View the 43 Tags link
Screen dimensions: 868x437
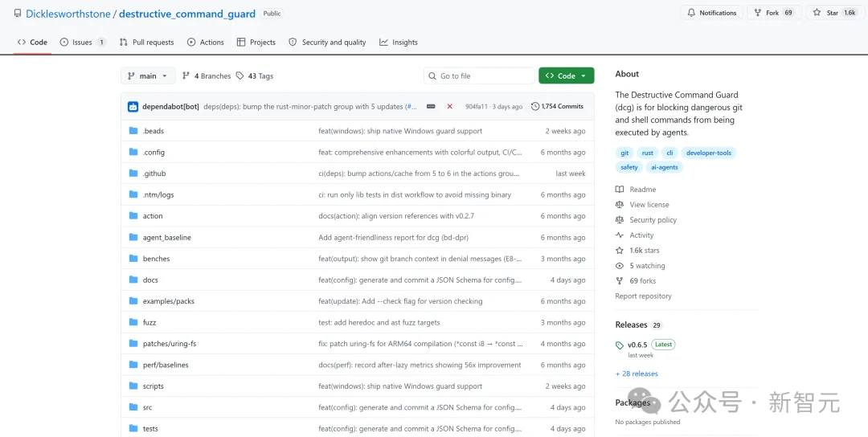point(255,76)
